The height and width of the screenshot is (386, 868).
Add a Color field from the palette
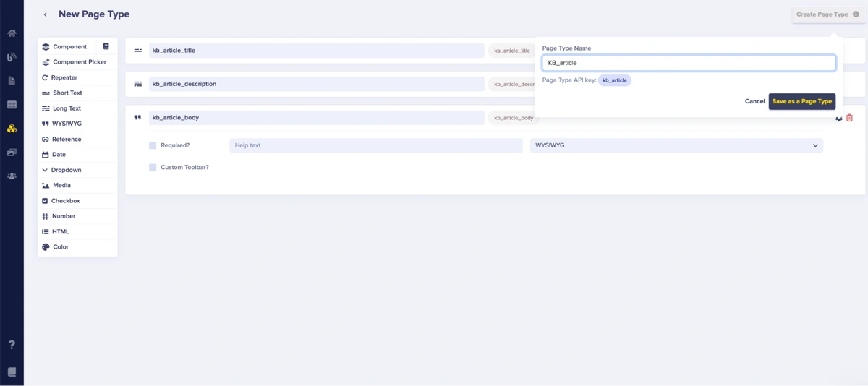pos(61,247)
